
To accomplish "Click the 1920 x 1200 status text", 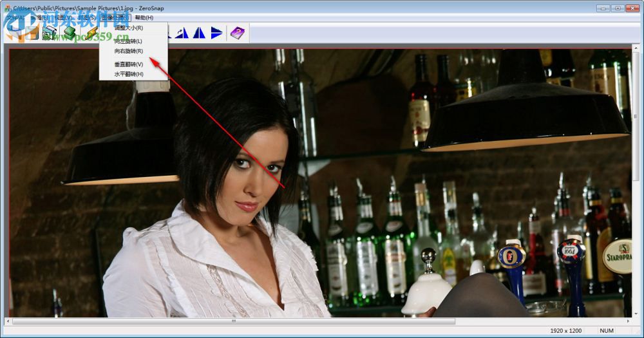I will click(566, 331).
